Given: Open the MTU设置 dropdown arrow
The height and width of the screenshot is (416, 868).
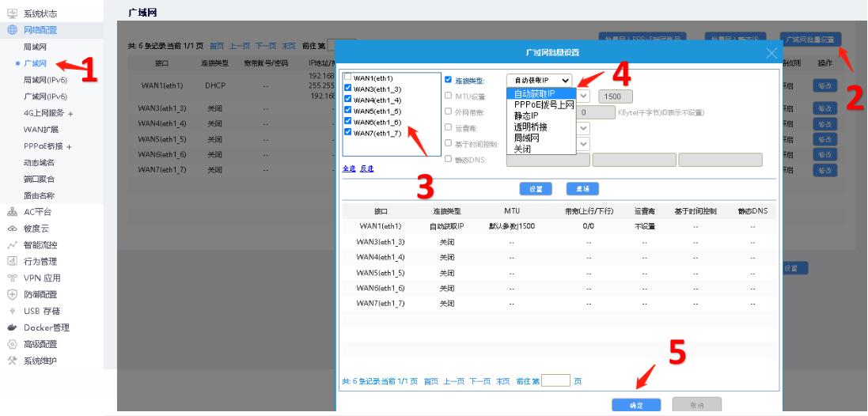Looking at the screenshot, I should [584, 96].
